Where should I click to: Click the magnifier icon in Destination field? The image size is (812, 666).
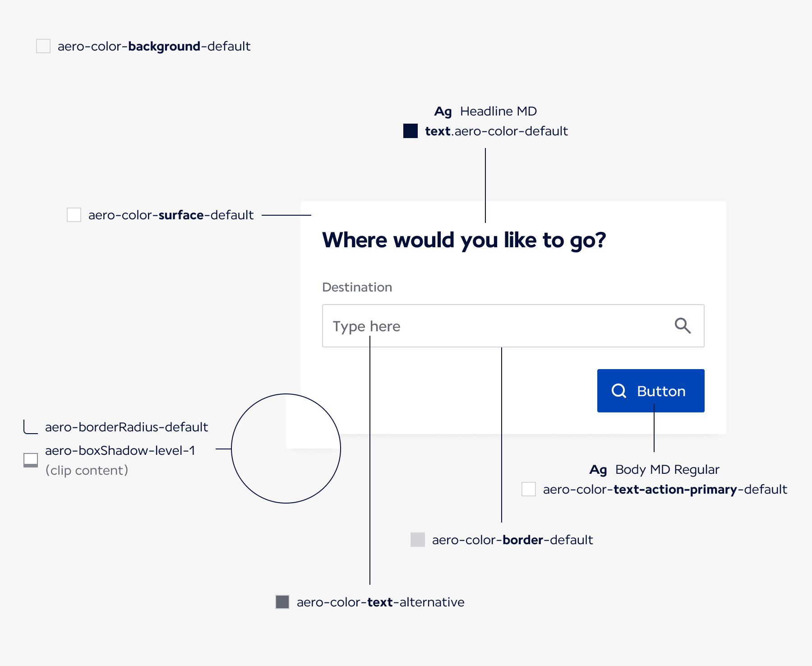click(683, 325)
